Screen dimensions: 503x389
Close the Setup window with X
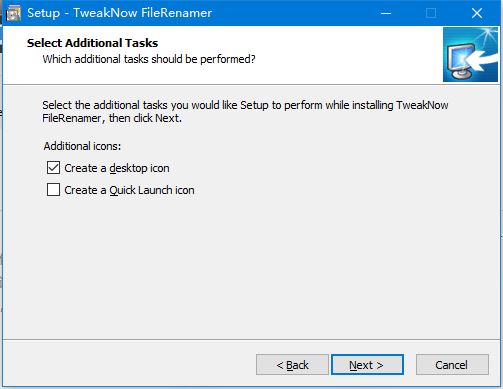click(x=477, y=13)
